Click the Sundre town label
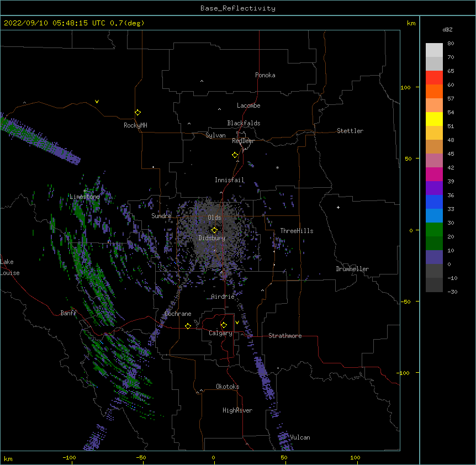Image resolution: width=476 pixels, height=465 pixels. (x=161, y=216)
